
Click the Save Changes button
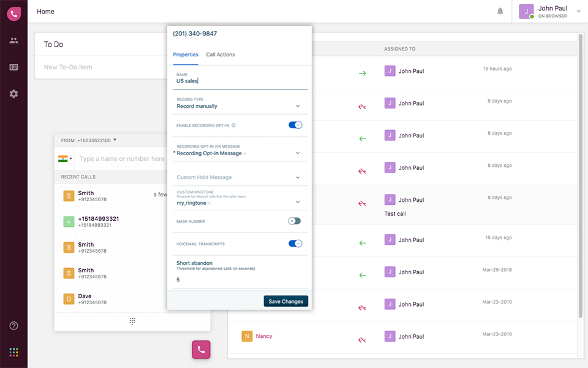tap(286, 301)
